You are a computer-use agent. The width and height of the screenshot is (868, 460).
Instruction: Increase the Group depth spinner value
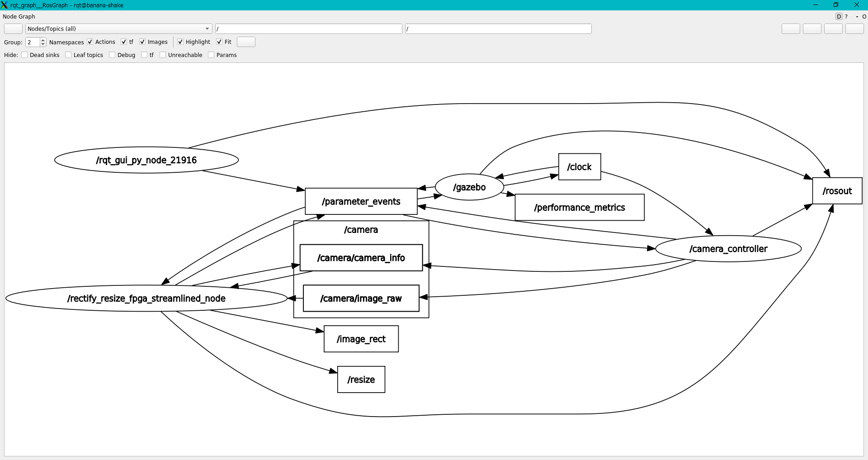click(43, 40)
